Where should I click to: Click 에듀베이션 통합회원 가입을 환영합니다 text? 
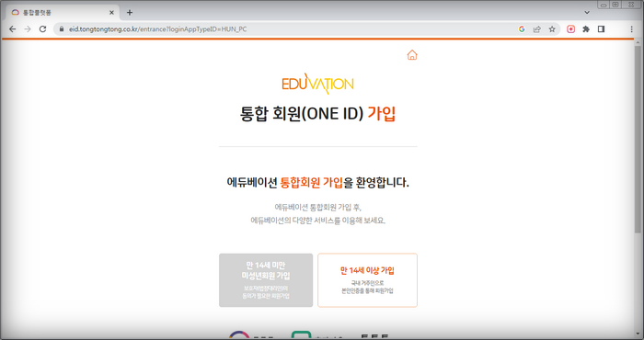(317, 182)
